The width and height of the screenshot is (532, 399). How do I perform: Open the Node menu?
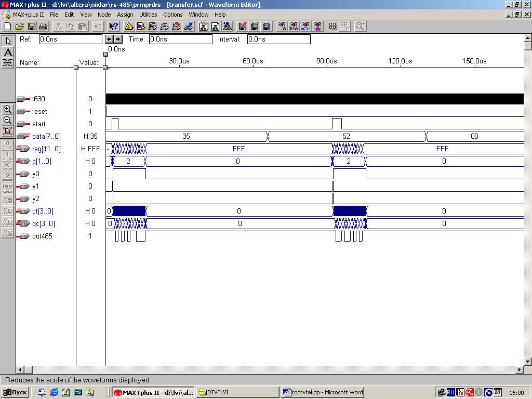[104, 15]
